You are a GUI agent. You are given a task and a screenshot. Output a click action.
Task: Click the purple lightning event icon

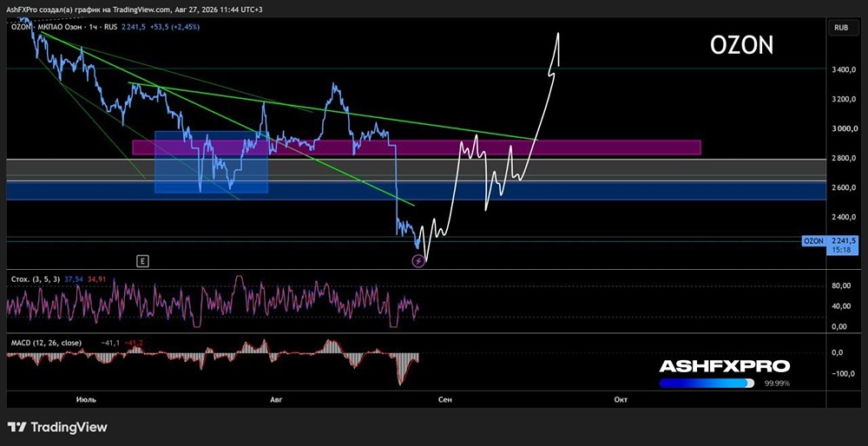click(x=418, y=261)
